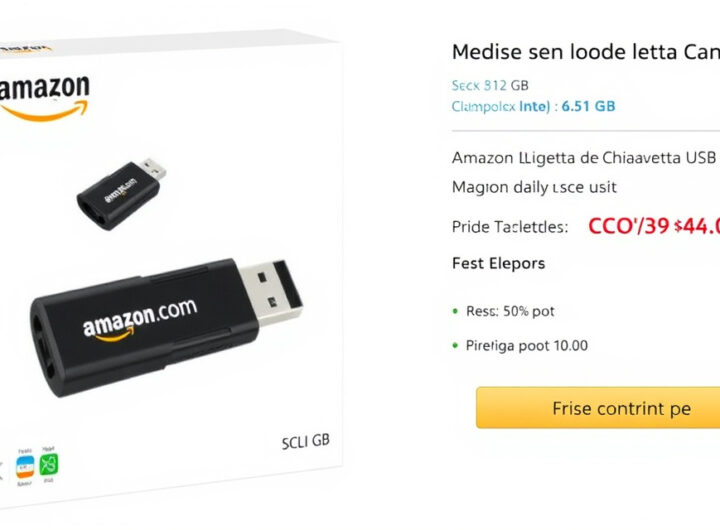This screenshot has width=720, height=530.
Task: Click 'Amazon Lligetta de Chiaavetta USB' description text
Action: click(584, 158)
